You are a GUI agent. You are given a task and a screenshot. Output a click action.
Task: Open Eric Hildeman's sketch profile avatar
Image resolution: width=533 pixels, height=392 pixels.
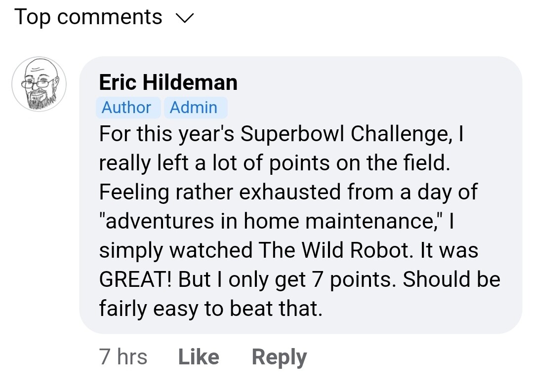point(39,84)
